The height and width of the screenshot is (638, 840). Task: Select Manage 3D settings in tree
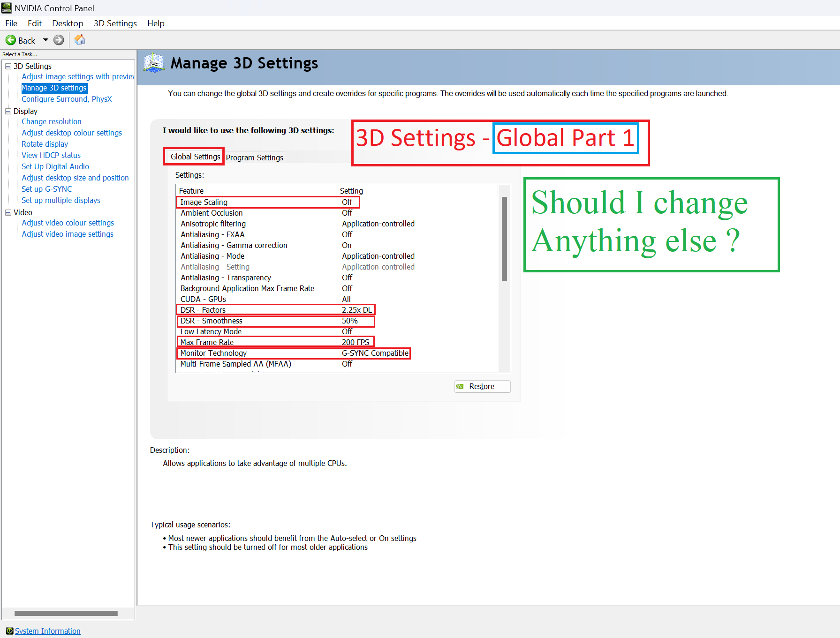click(54, 88)
